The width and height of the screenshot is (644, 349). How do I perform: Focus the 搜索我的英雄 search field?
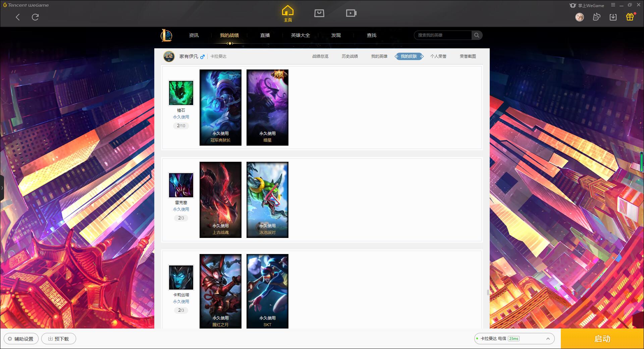[443, 35]
